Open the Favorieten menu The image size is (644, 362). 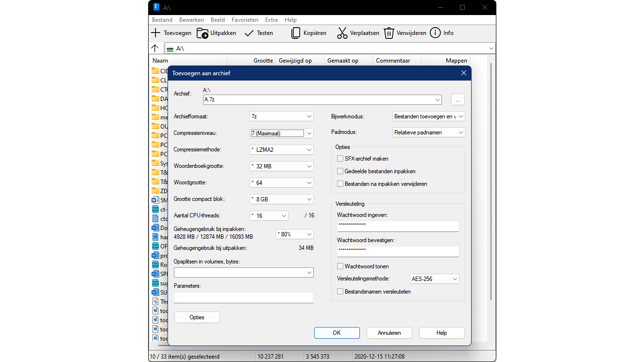click(x=245, y=20)
